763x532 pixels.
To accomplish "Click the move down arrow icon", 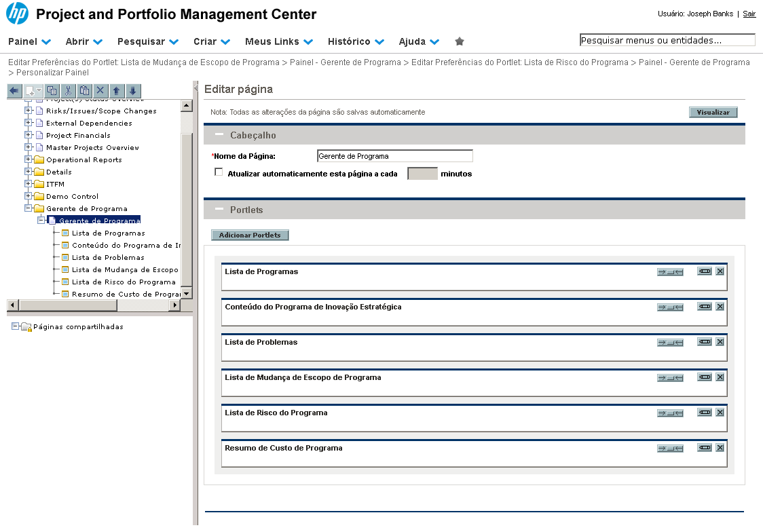I will [x=133, y=90].
